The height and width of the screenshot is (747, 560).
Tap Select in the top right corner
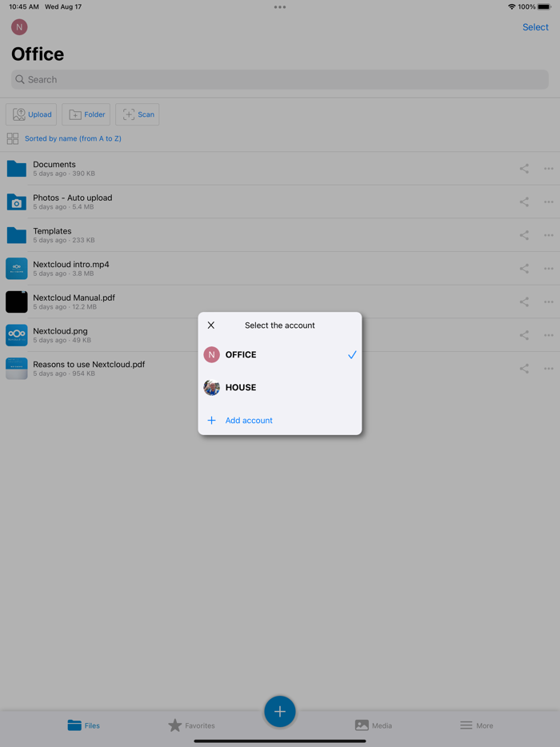click(x=535, y=27)
